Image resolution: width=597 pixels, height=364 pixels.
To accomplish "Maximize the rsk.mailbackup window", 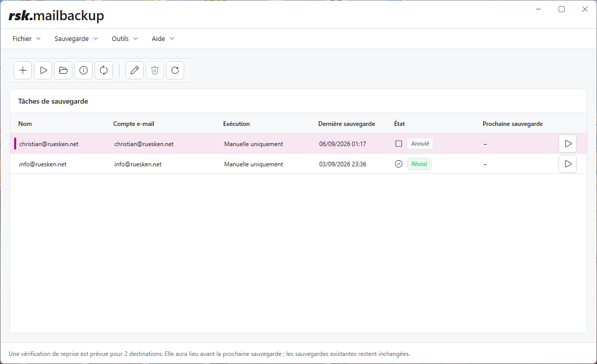I will (562, 9).
